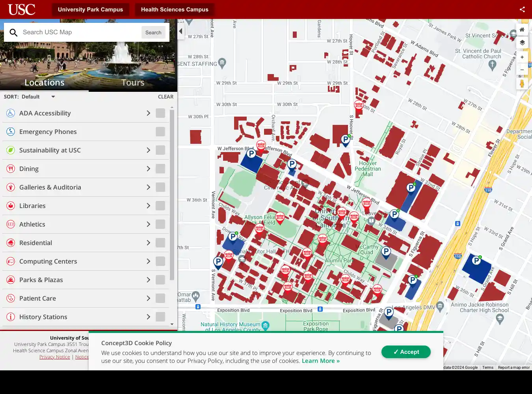Switch to Health Sciences Campus

175,9
